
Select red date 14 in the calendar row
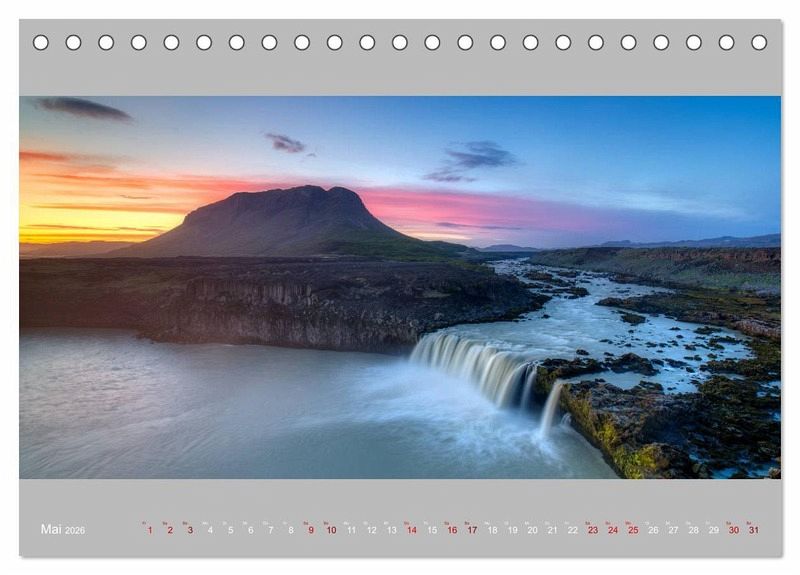pos(412,530)
